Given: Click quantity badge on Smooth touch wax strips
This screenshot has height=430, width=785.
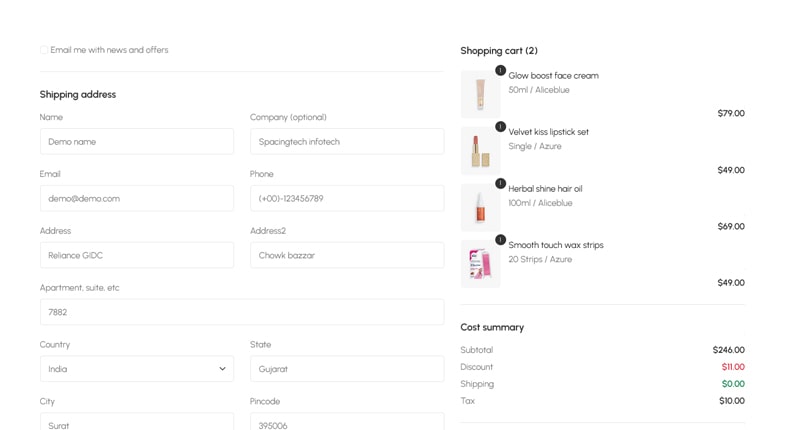Looking at the screenshot, I should pos(500,240).
